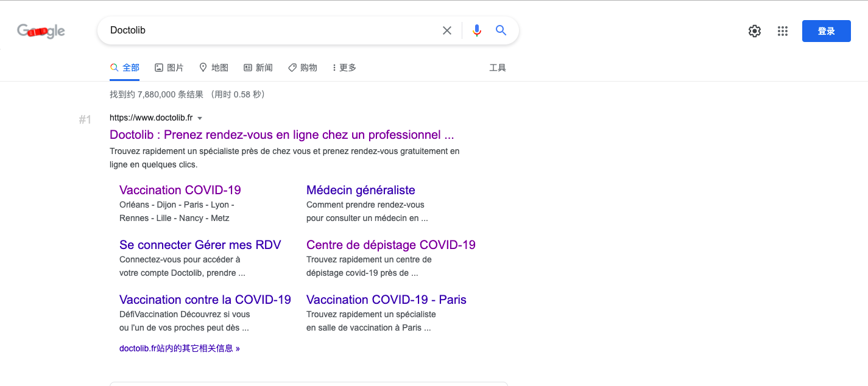The width and height of the screenshot is (868, 386).
Task: Open 工具 search tools
Action: [x=498, y=68]
